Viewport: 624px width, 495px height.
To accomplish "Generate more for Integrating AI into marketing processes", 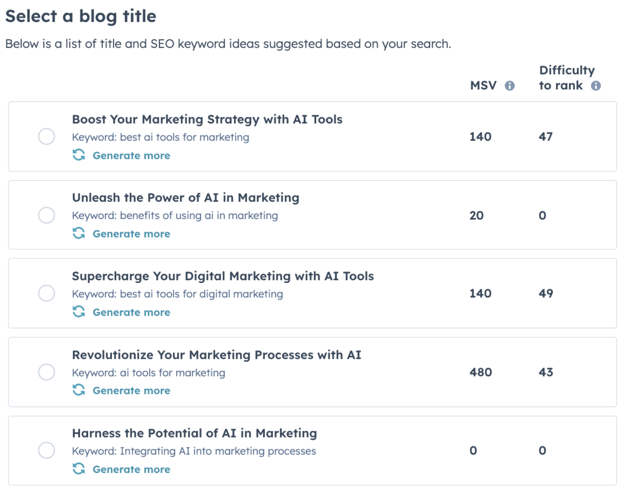I will point(131,469).
